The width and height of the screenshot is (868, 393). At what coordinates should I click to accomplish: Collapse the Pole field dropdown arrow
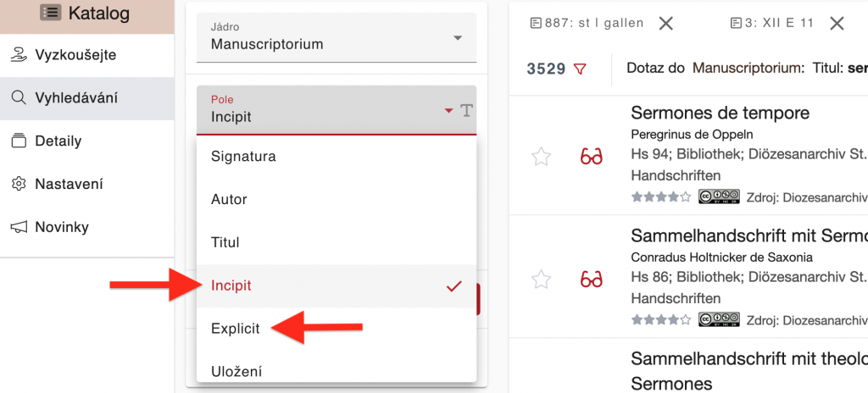click(x=448, y=111)
